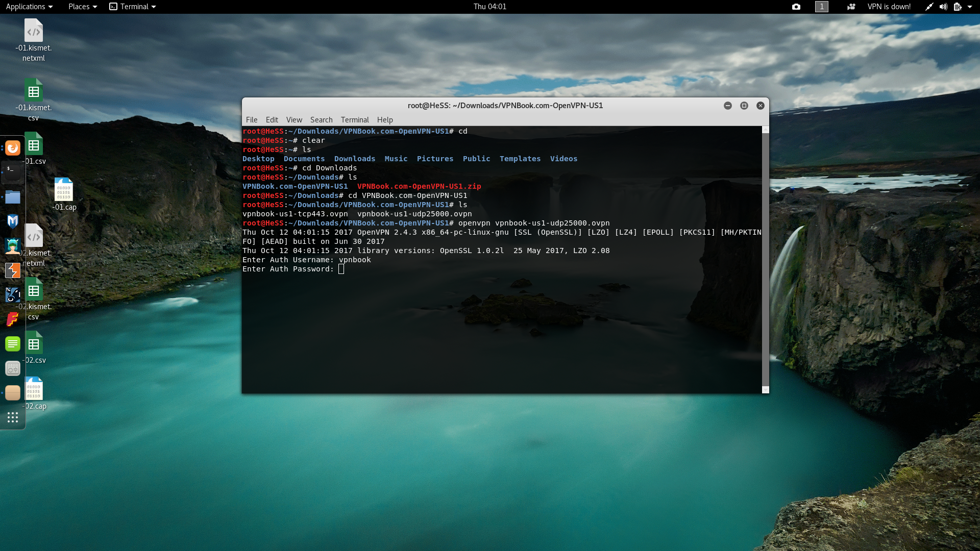
Task: Select the -02.kismet.netxml desktop file
Action: [34, 246]
